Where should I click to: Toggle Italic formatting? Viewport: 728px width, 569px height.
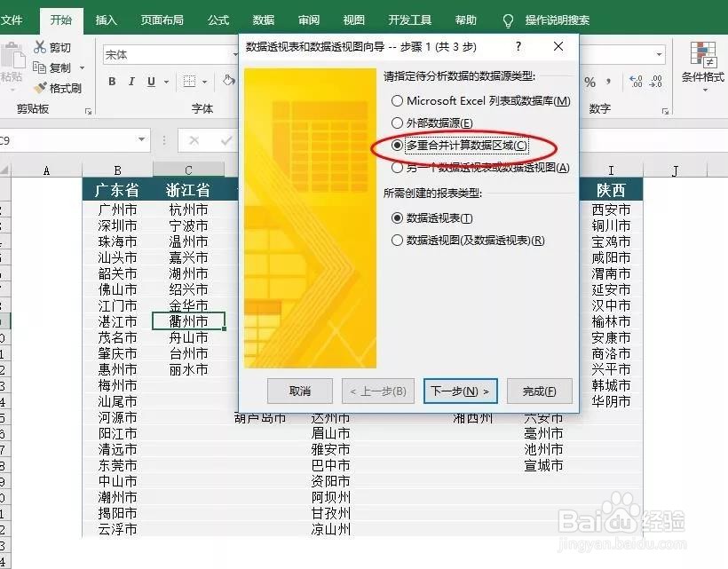tap(132, 82)
